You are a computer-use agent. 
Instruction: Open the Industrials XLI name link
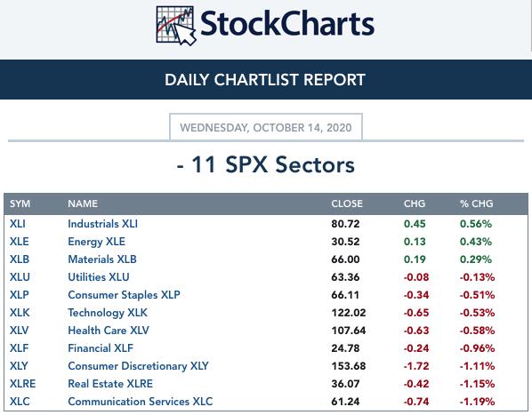coord(103,224)
